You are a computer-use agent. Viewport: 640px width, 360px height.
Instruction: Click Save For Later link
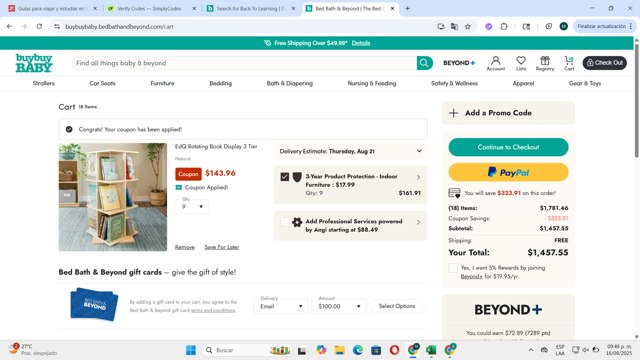tap(222, 247)
